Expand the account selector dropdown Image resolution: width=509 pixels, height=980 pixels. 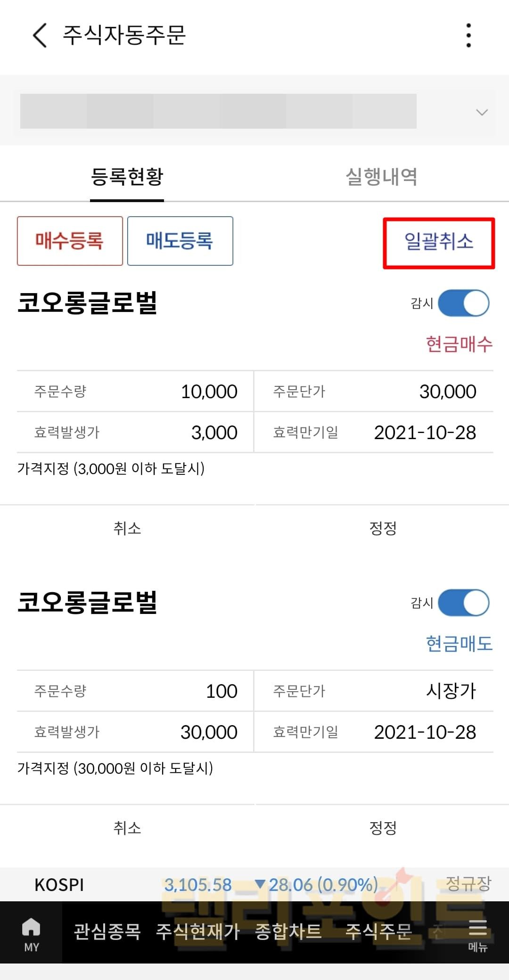[x=481, y=112]
